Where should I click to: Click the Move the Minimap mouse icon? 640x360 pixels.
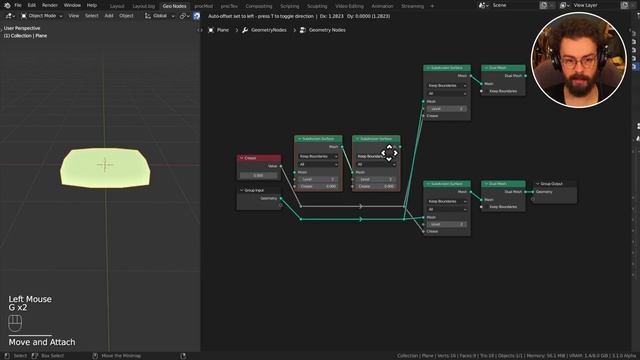(x=95, y=356)
